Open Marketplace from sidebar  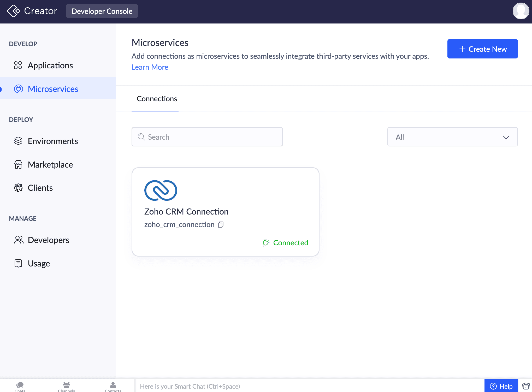coord(50,165)
